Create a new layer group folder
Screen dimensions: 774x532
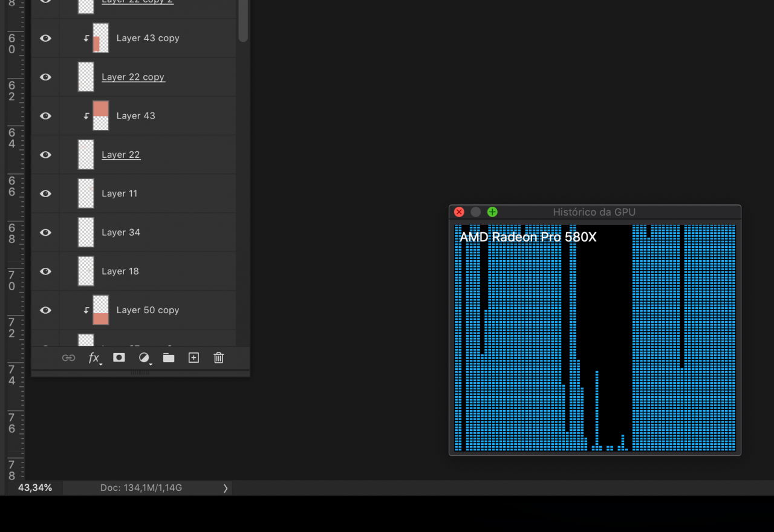[169, 358]
